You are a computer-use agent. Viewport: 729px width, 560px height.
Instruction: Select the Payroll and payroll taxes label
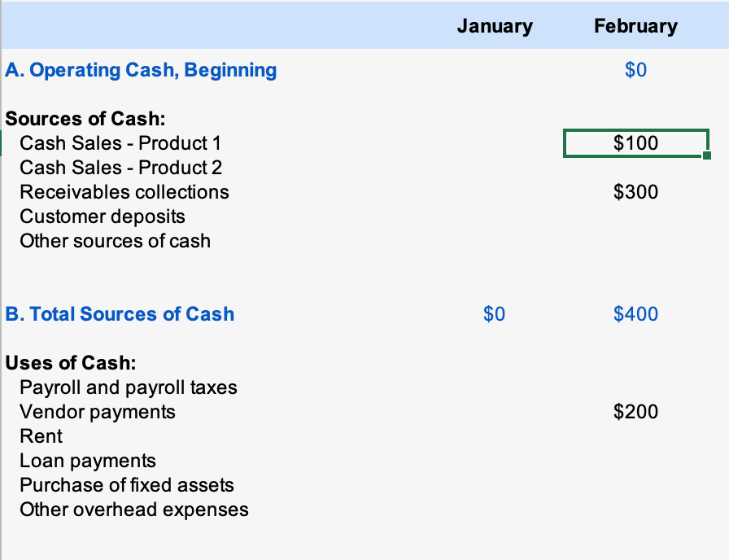[129, 387]
